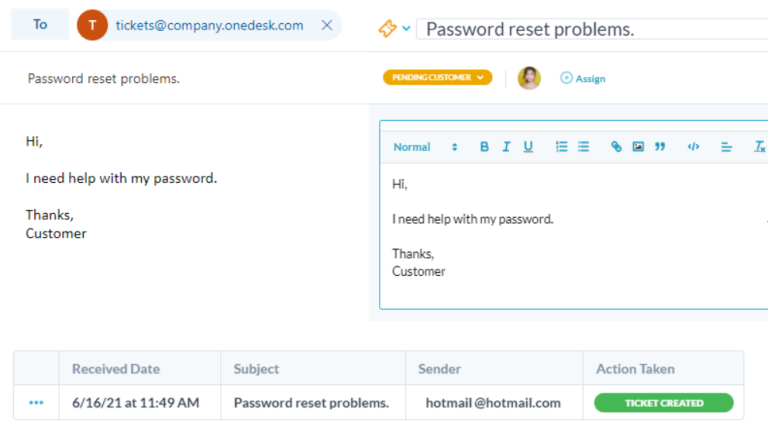Expand the ticket type dropdown arrow
768x440 pixels.
(406, 29)
